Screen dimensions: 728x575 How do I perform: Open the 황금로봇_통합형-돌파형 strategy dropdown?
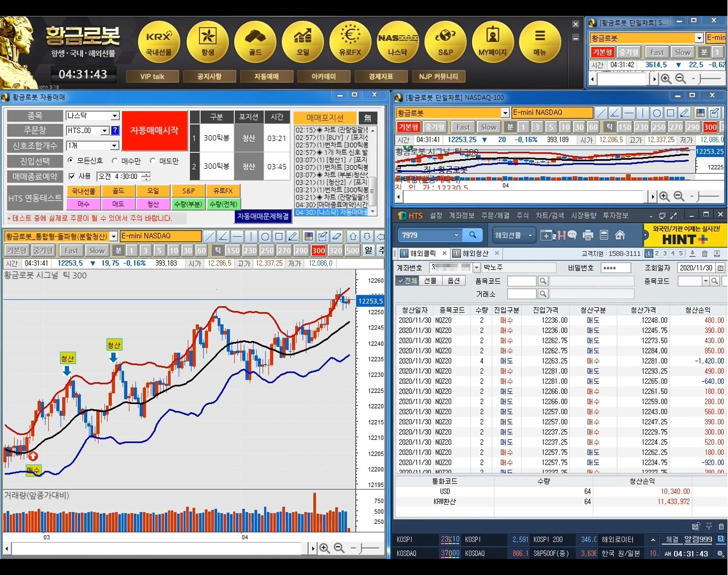coord(114,236)
